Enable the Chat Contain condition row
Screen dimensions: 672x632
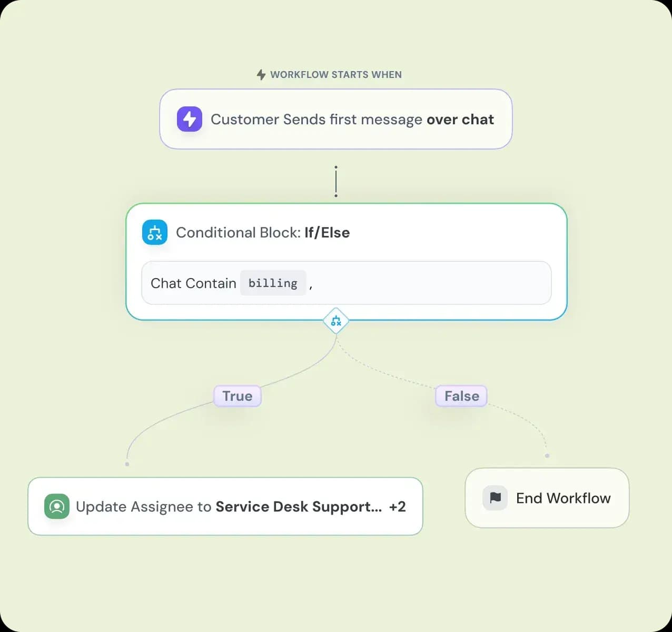[x=346, y=283]
